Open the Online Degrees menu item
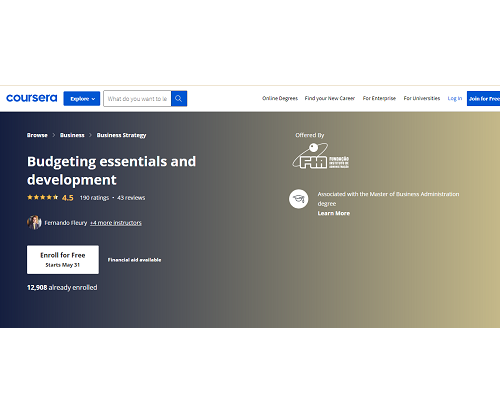The width and height of the screenshot is (500, 400). click(x=280, y=98)
